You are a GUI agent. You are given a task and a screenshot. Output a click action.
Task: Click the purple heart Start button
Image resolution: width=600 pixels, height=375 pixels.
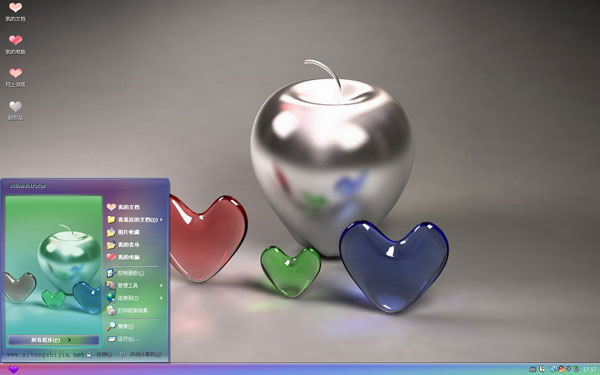click(x=13, y=369)
